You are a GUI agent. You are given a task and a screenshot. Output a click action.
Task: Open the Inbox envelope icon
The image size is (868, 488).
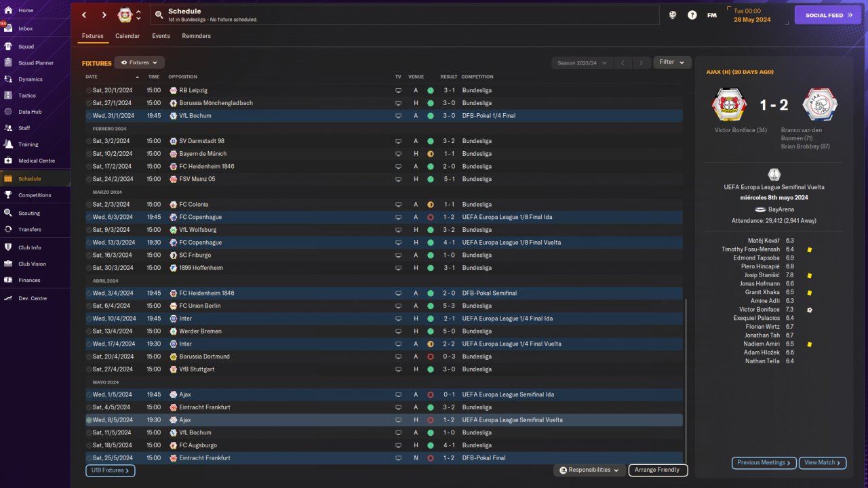[8, 28]
